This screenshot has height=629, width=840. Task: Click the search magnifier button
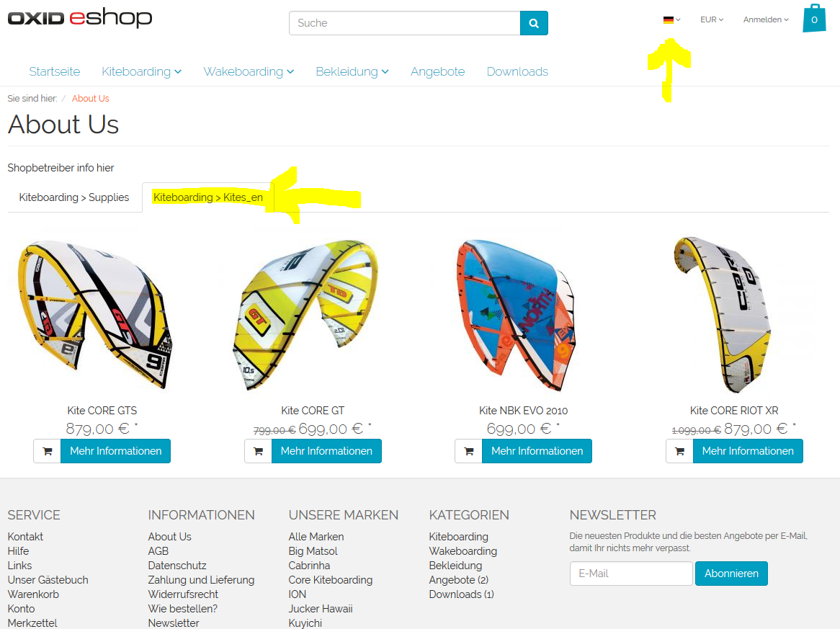pos(534,23)
